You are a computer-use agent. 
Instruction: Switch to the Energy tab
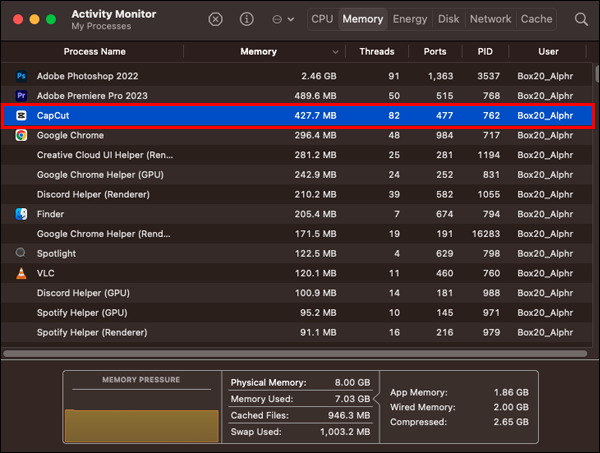click(x=410, y=19)
